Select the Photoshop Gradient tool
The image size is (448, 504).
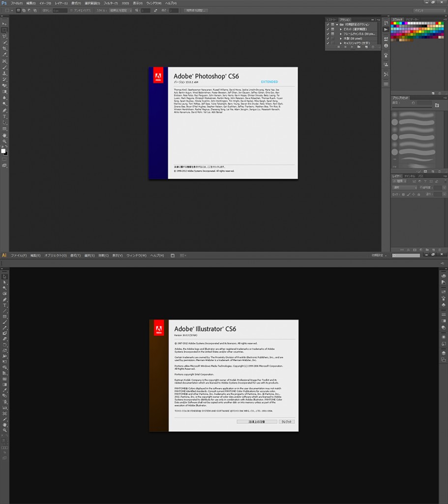[x=4, y=92]
